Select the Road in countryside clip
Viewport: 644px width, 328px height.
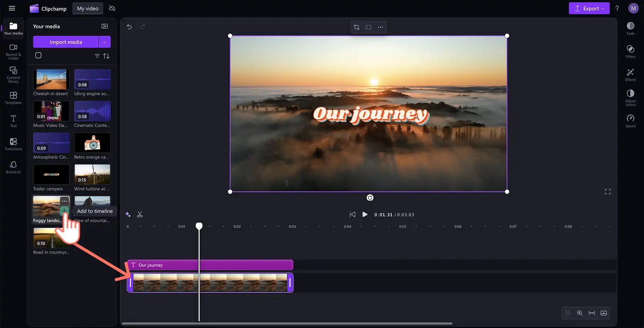(51, 238)
